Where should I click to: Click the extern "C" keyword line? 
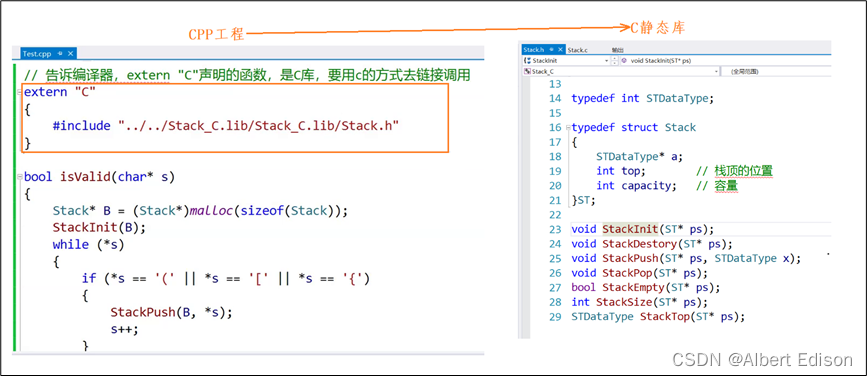[60, 92]
